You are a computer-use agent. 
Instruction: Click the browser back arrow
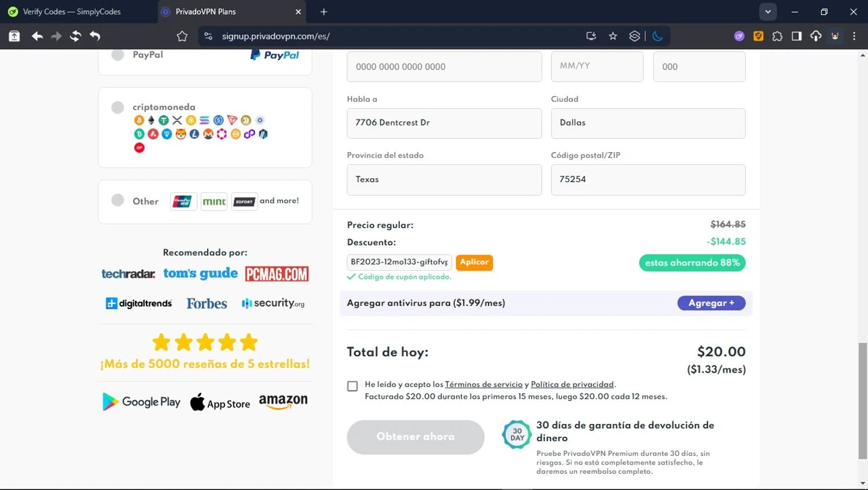pos(37,36)
